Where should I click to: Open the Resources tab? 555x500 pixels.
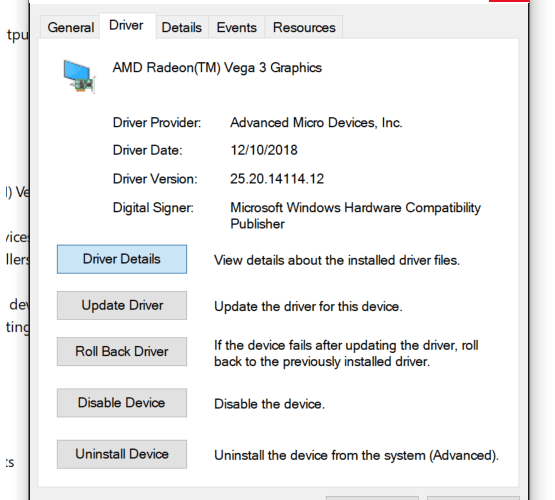304,27
